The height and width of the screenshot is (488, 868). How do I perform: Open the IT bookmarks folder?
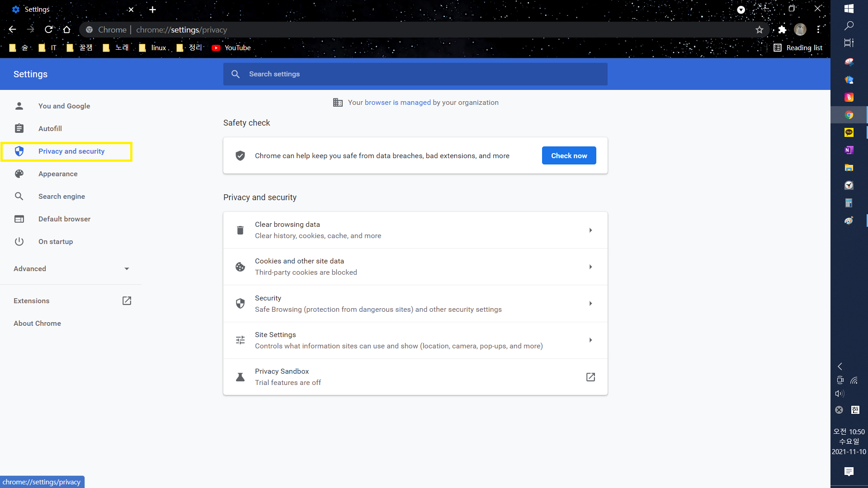tap(47, 48)
